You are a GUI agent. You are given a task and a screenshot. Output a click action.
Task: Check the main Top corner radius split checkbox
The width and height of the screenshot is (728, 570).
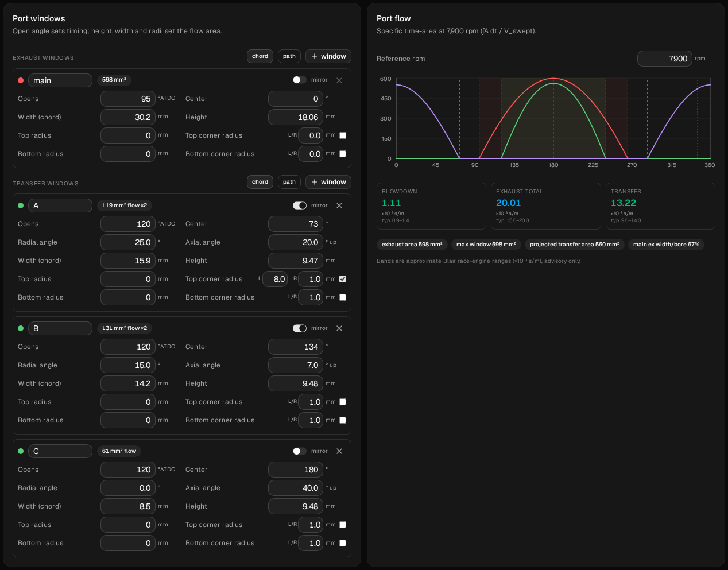[343, 135]
